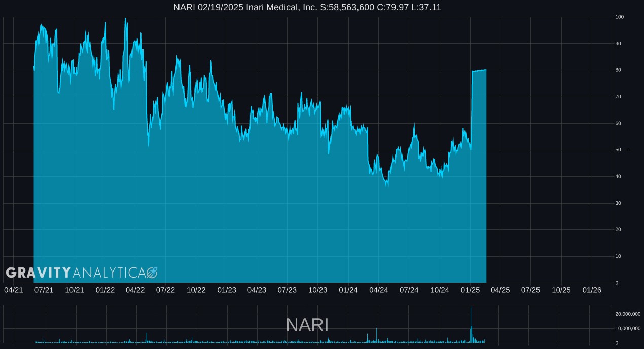644x349 pixels.
Task: Click the 01/23 date axis label
Action: coord(227,290)
